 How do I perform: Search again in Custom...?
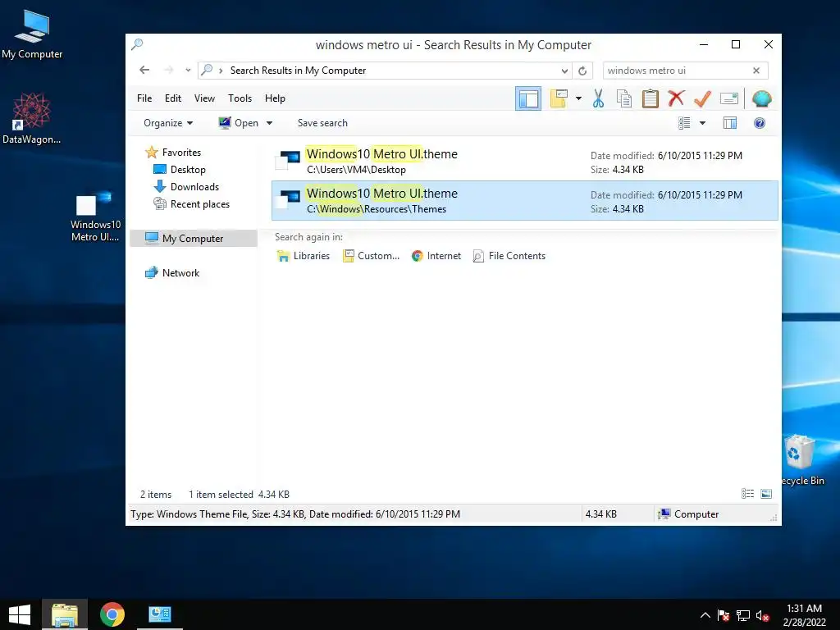point(372,256)
